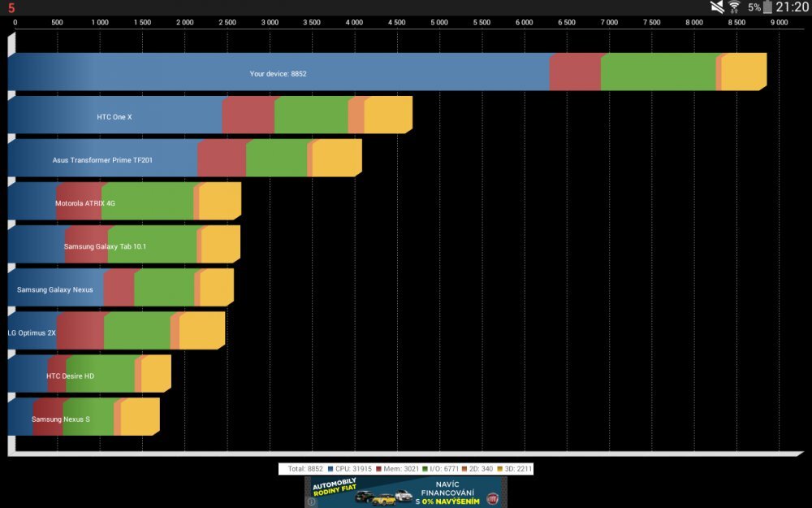Click the red Mem legend swatch
812x508 pixels.
[378, 469]
